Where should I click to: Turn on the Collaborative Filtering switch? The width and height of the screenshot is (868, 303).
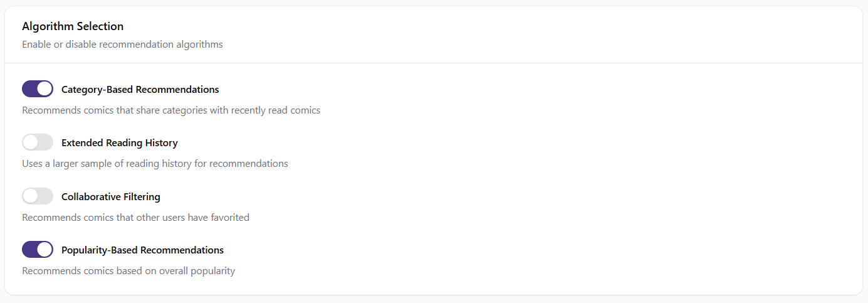pos(38,196)
